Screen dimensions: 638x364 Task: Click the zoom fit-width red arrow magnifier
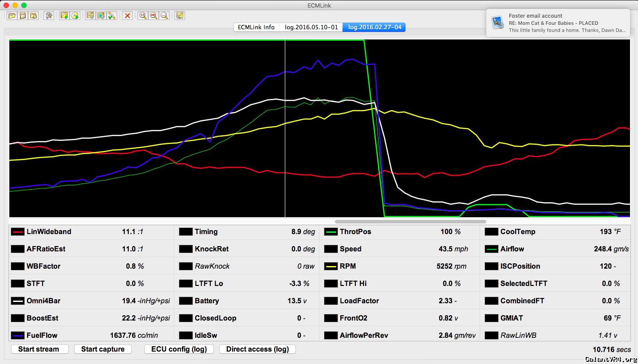[x=154, y=16]
